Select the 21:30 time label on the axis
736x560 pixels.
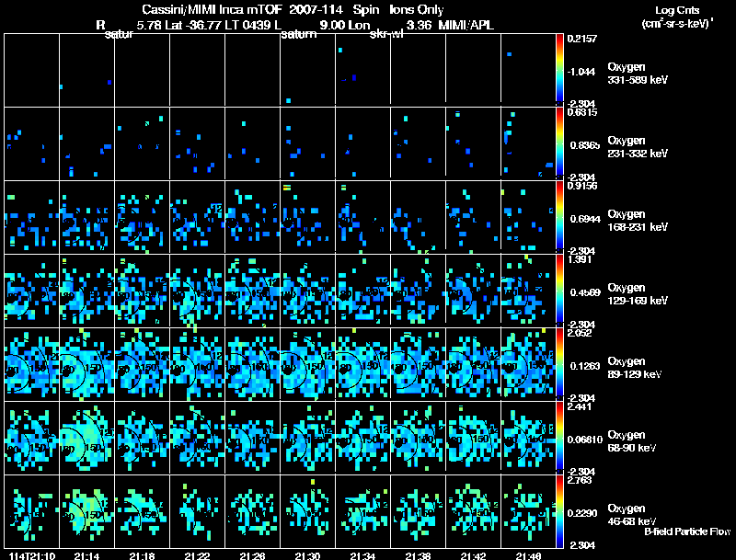[307, 555]
